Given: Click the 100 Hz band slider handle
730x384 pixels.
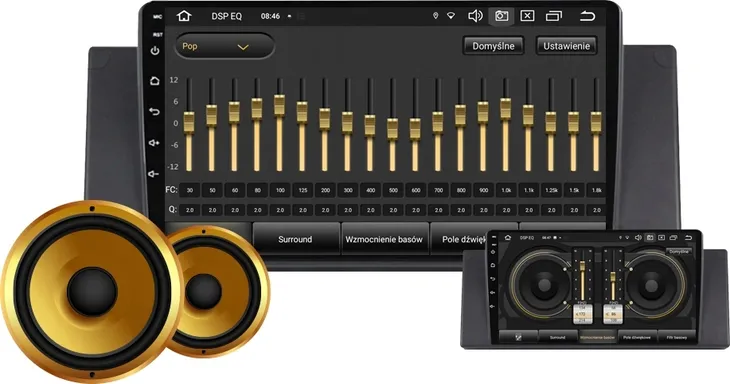Looking at the screenshot, I should pyautogui.click(x=279, y=105).
